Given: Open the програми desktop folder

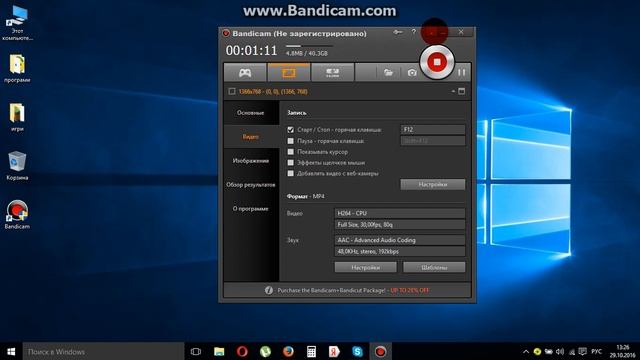Looking at the screenshot, I should pyautogui.click(x=17, y=68).
